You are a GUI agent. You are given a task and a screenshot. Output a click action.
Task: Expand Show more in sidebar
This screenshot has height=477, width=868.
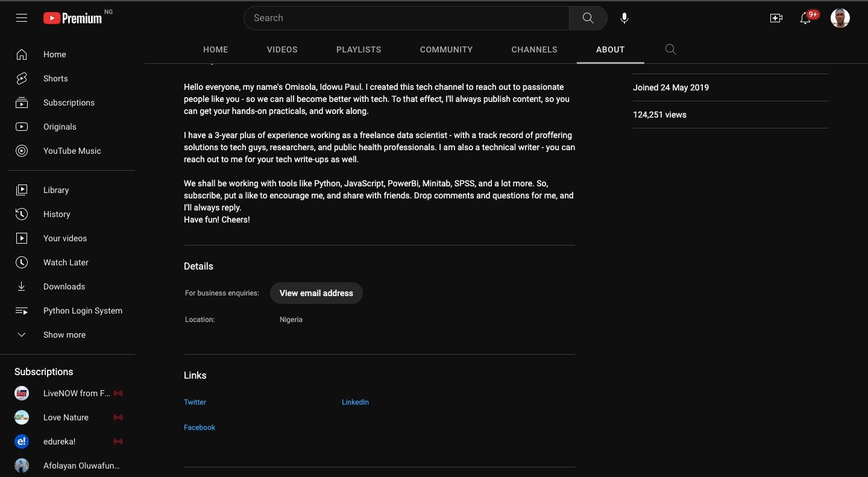pos(64,335)
